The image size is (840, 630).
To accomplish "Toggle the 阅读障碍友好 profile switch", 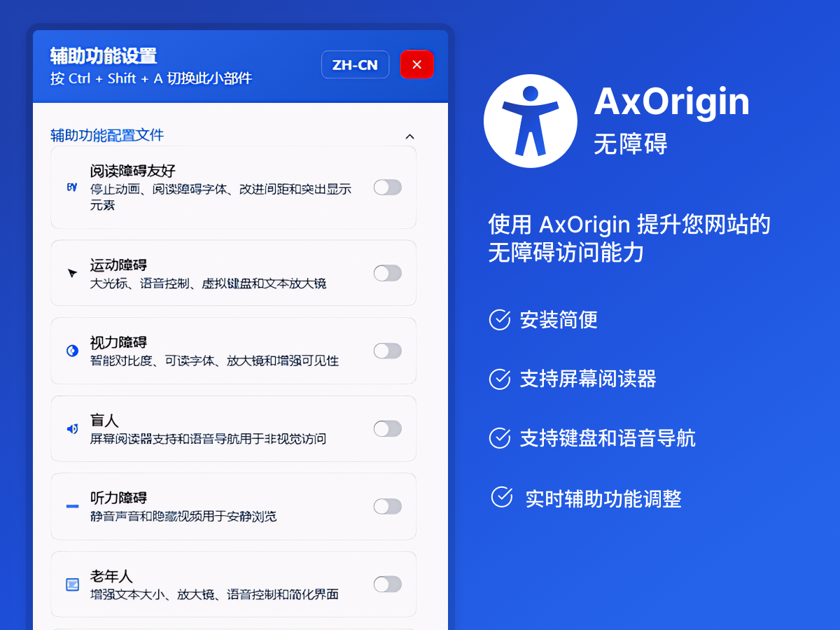I will [388, 187].
